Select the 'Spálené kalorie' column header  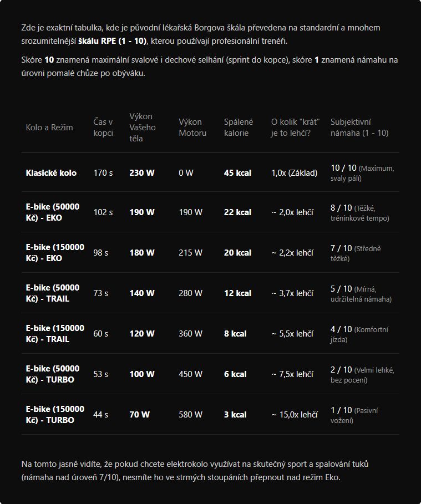[x=239, y=128]
